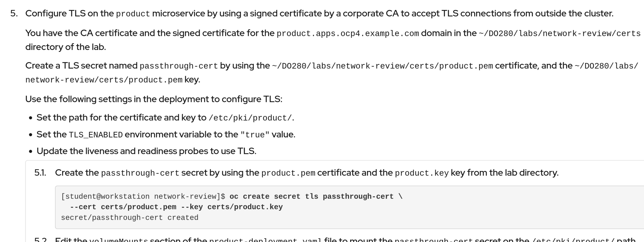Click the step number 5 marker
644x242 pixels.
[14, 13]
